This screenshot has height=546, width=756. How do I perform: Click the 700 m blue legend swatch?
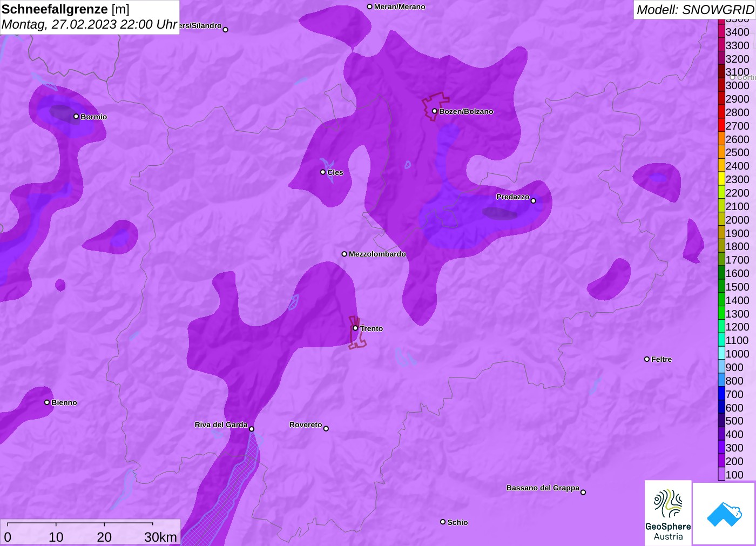click(x=721, y=394)
